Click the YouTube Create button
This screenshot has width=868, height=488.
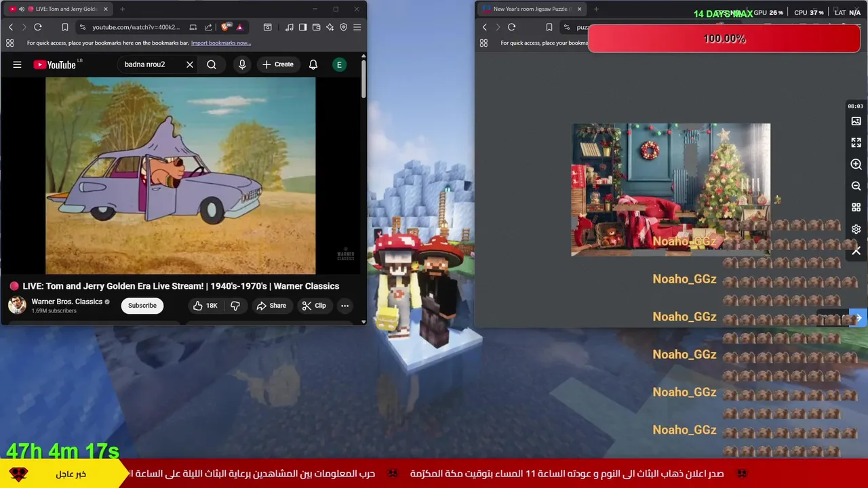[277, 64]
